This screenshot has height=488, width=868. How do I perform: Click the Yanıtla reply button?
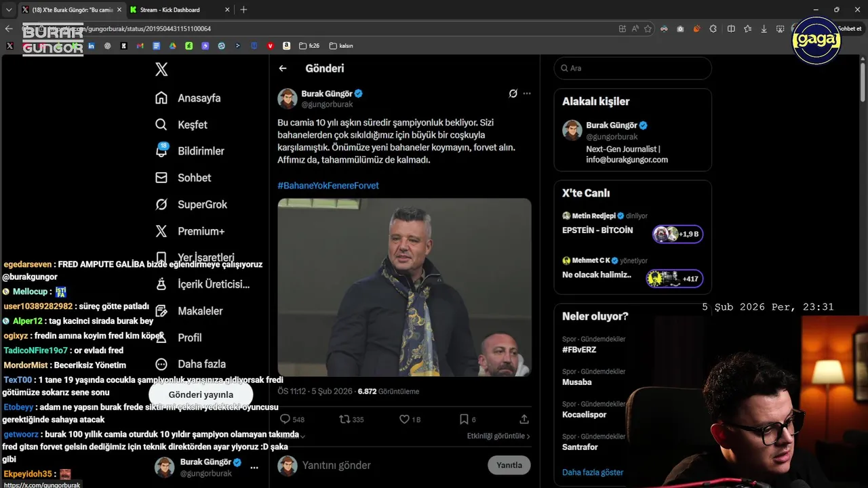(509, 465)
